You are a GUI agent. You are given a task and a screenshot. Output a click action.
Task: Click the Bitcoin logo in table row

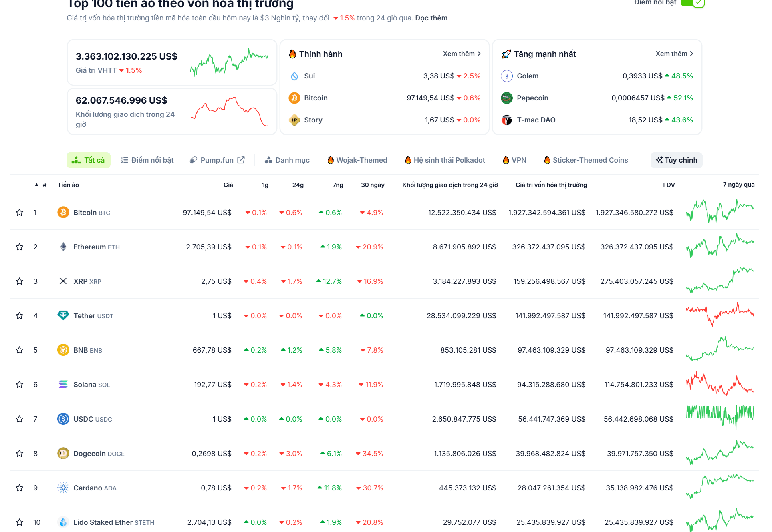coord(63,212)
